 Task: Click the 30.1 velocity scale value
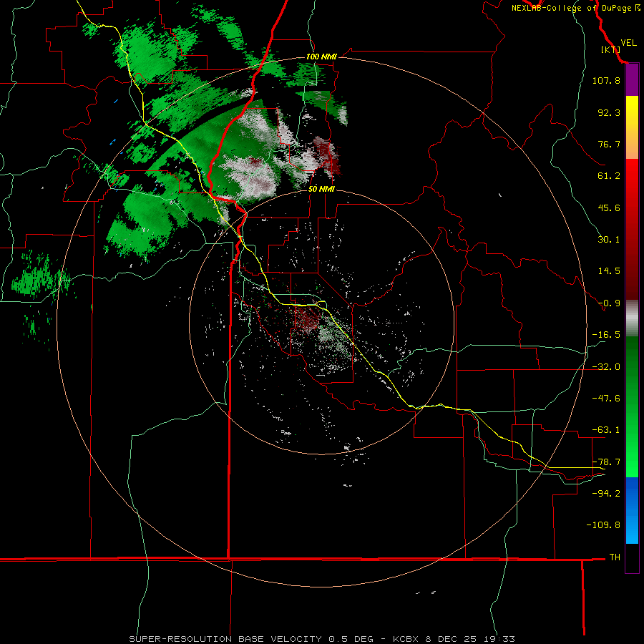[609, 240]
